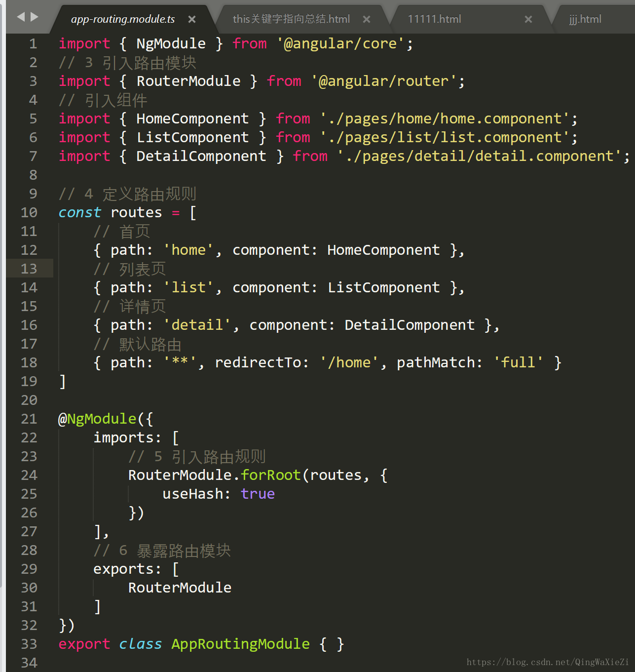Click the comment '// 默认路由'
The image size is (635, 672).
[x=137, y=344]
